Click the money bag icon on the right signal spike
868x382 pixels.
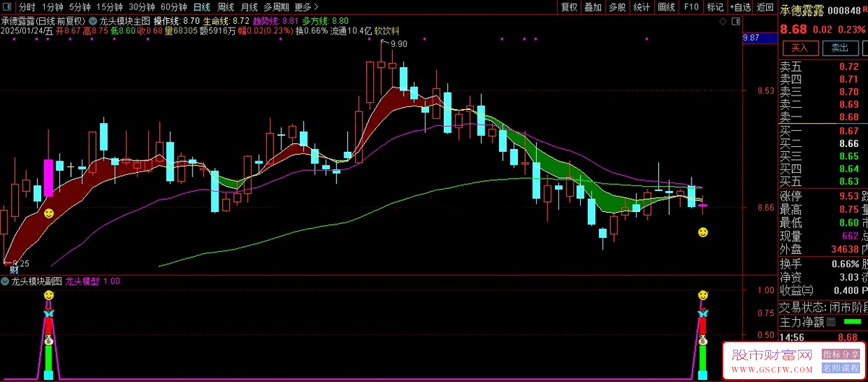point(702,340)
